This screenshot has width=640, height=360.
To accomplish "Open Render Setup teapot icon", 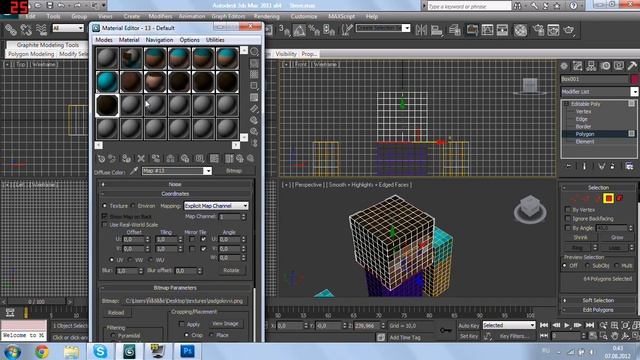I will (538, 30).
